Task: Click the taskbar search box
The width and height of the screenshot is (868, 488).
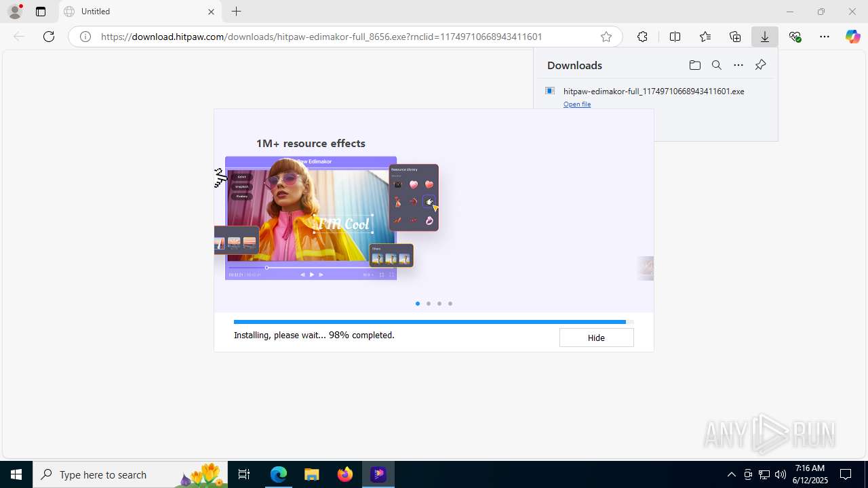Action: [x=132, y=474]
